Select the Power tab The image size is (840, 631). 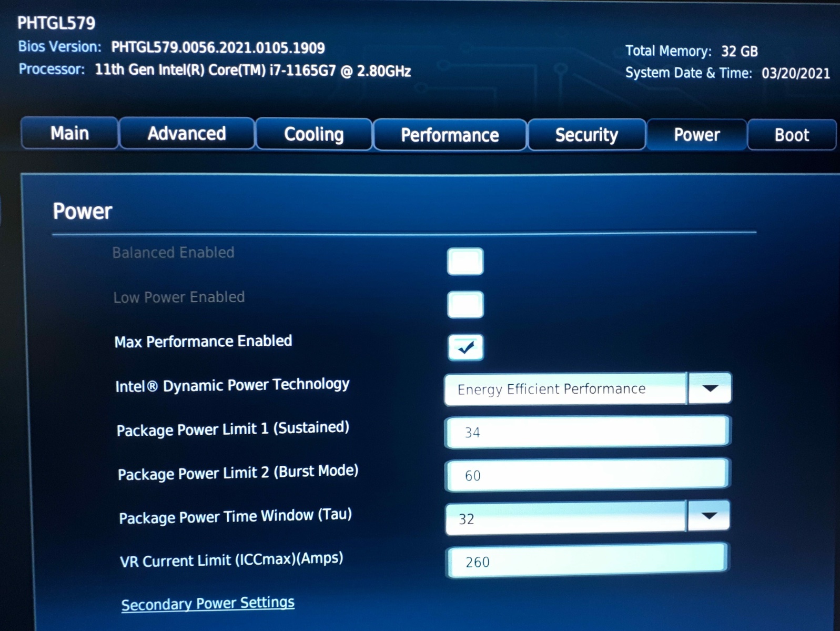click(x=697, y=135)
